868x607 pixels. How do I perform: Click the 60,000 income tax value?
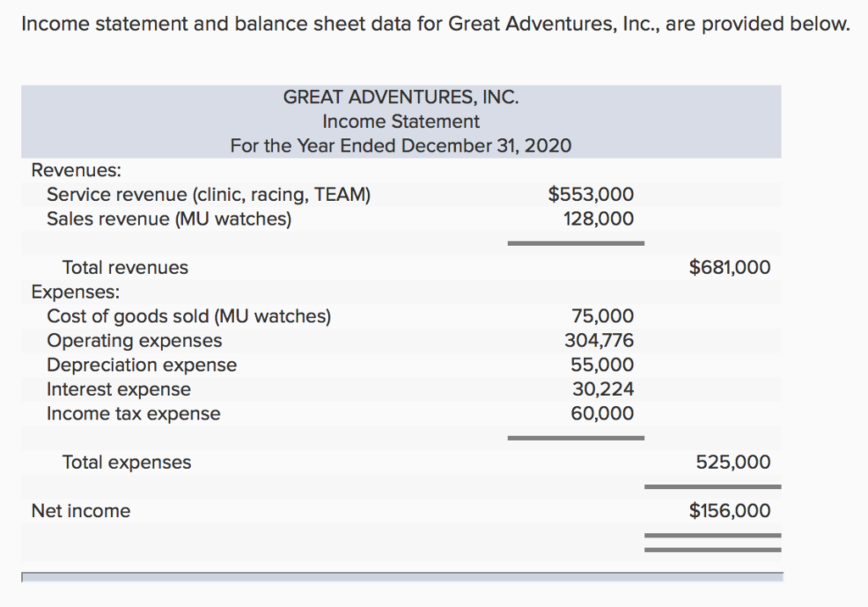[602, 414]
